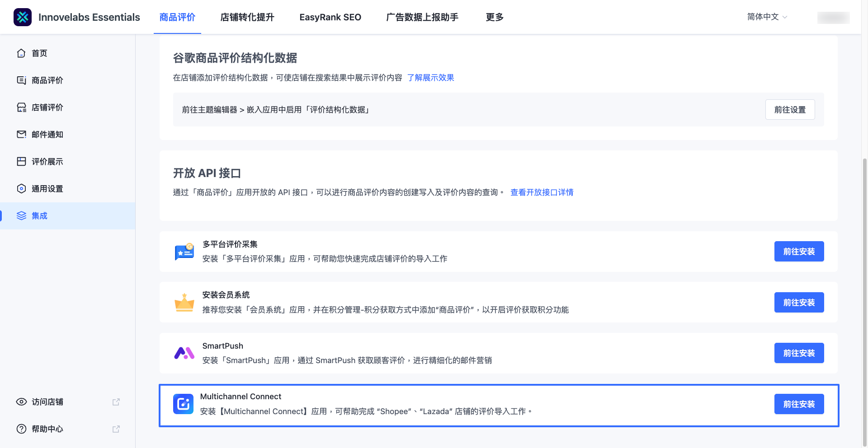This screenshot has height=448, width=868.
Task: Click the 帮助中心 question mark icon
Action: pyautogui.click(x=21, y=429)
